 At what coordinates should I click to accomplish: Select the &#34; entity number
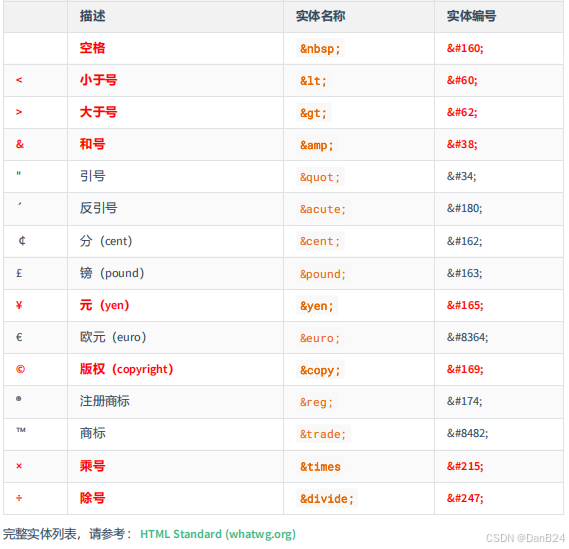click(461, 176)
